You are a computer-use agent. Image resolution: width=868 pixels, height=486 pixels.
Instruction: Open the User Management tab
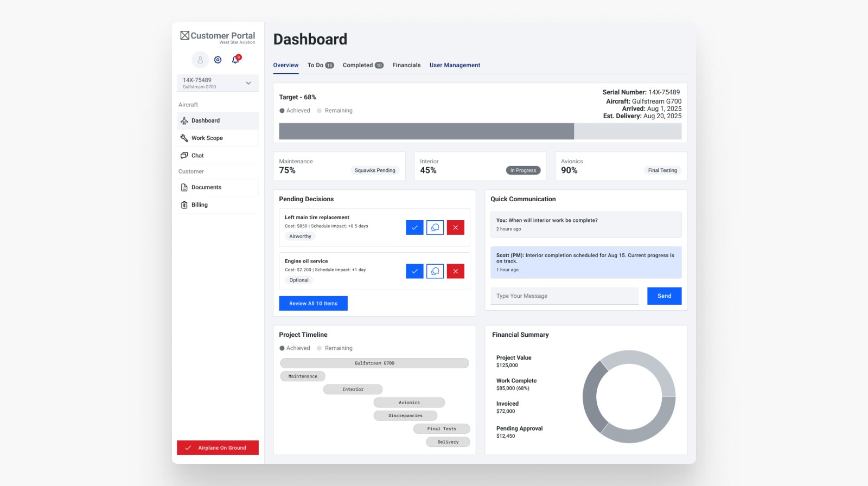[455, 65]
